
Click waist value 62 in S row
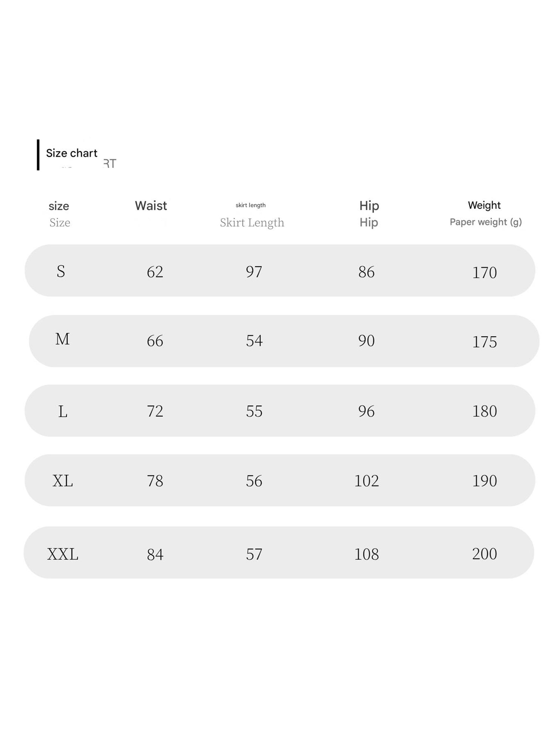[x=155, y=272]
